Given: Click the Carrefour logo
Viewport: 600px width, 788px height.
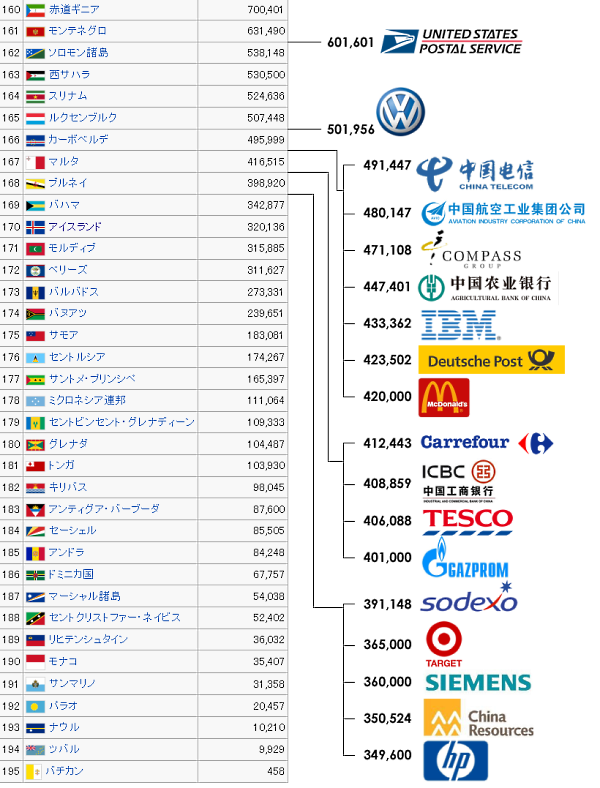Looking at the screenshot, I should point(487,443).
